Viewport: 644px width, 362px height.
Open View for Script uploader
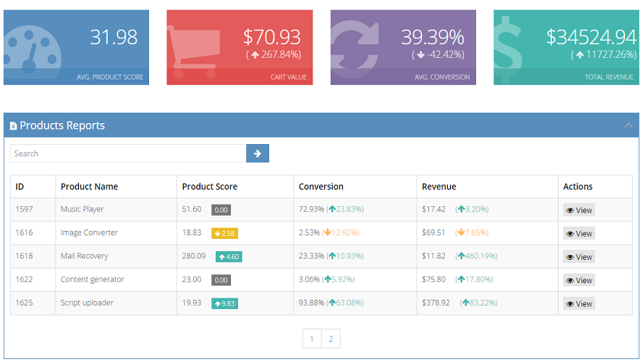click(579, 303)
